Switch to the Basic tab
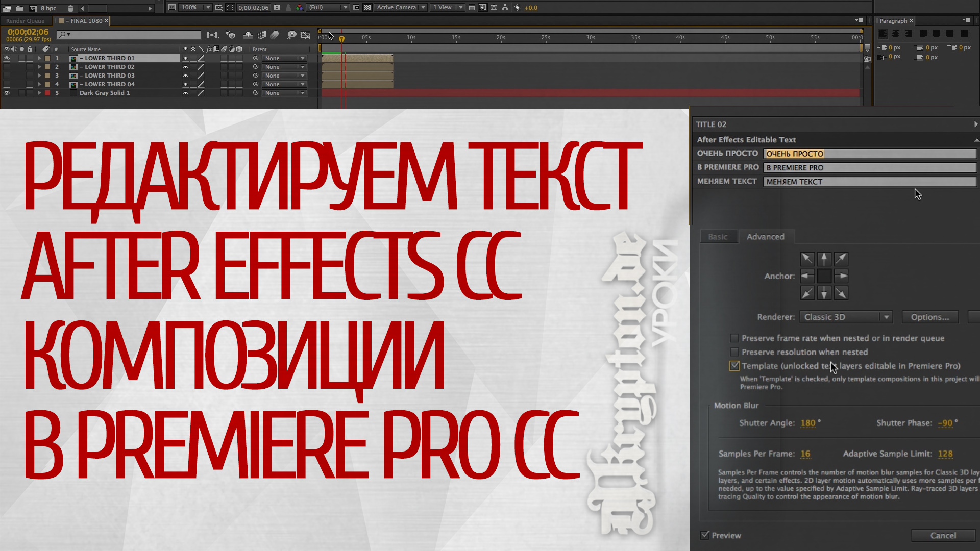Image resolution: width=980 pixels, height=551 pixels. tap(718, 237)
